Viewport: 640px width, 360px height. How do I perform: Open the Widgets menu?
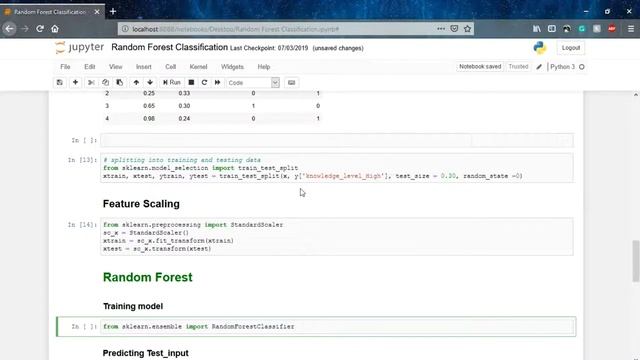(x=232, y=67)
